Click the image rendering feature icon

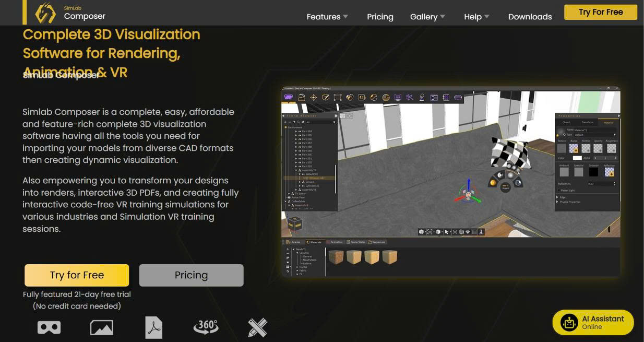(x=102, y=327)
